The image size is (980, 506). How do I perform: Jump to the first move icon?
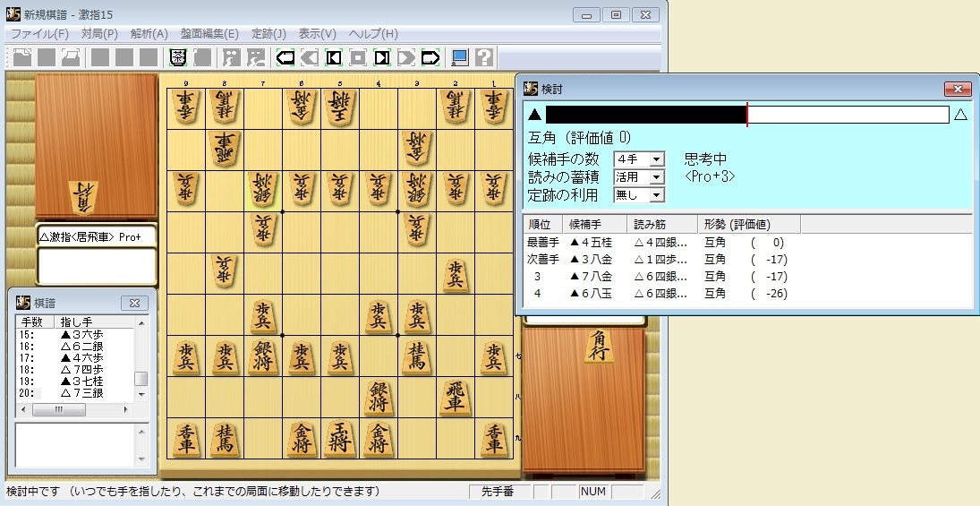point(334,57)
